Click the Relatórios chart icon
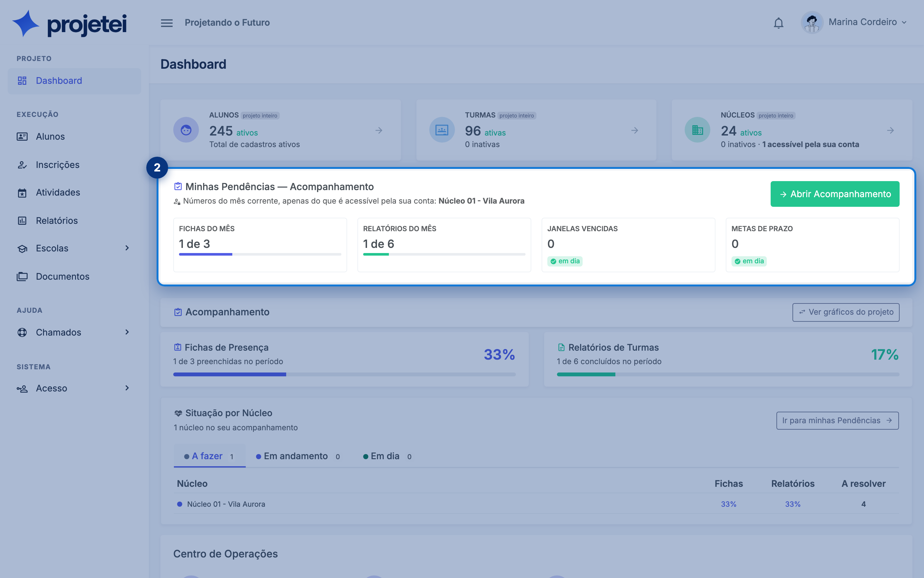924x578 pixels. [22, 221]
